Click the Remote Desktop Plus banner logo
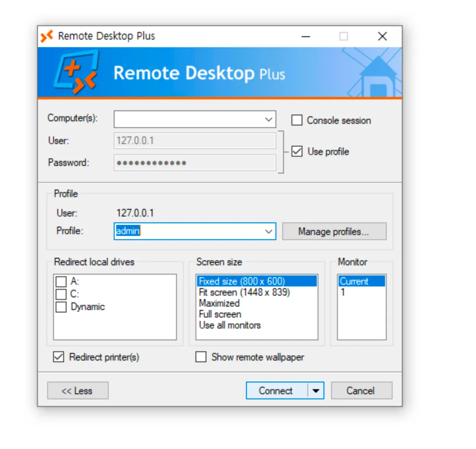This screenshot has width=476, height=449. coord(77,72)
